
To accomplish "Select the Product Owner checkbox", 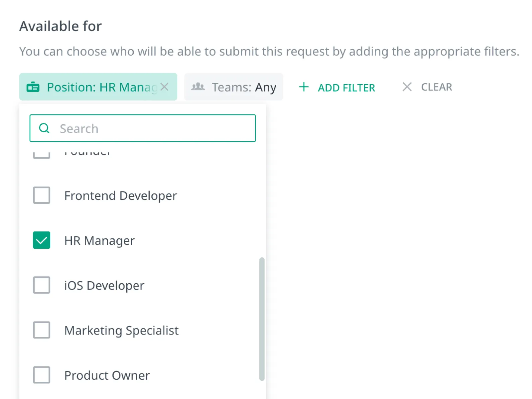I will 42,375.
